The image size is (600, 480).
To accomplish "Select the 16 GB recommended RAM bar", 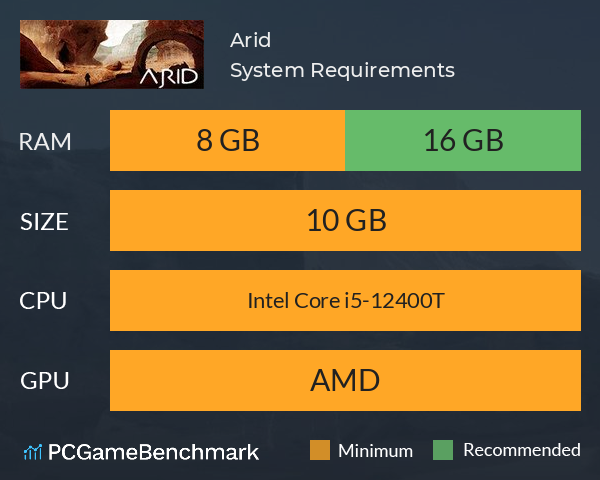I will tap(463, 140).
